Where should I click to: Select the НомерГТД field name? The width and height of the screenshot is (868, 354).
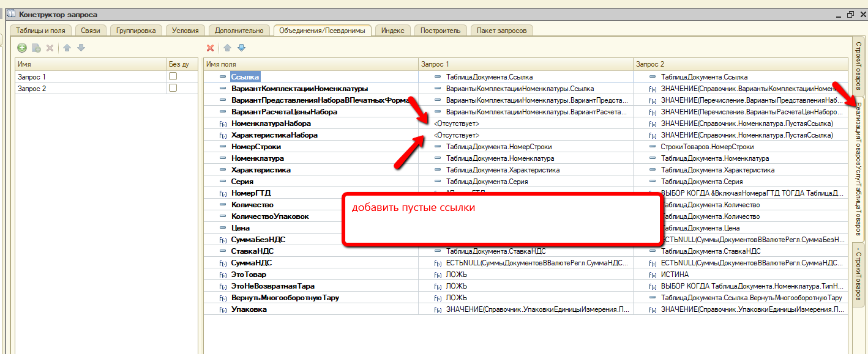pos(251,193)
